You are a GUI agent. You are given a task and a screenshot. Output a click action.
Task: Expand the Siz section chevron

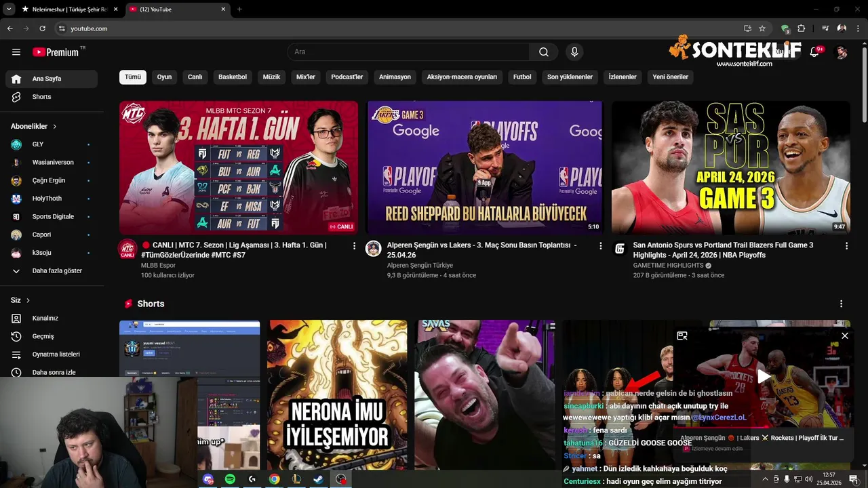point(28,300)
